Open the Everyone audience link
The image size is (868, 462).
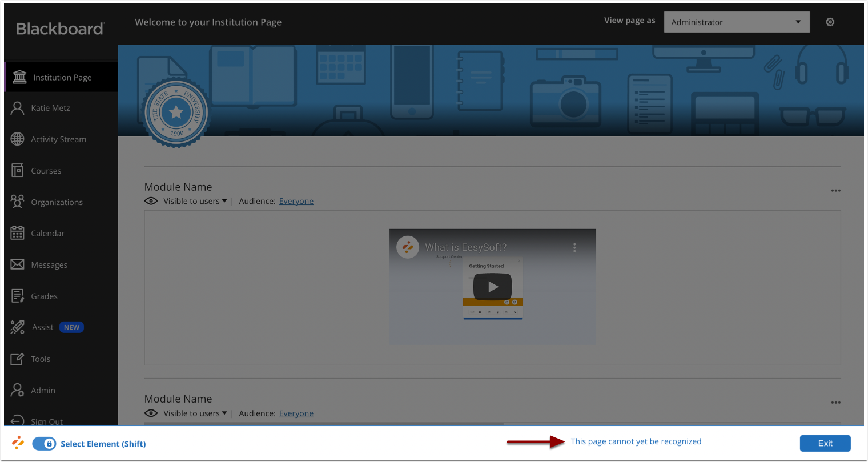(x=296, y=200)
